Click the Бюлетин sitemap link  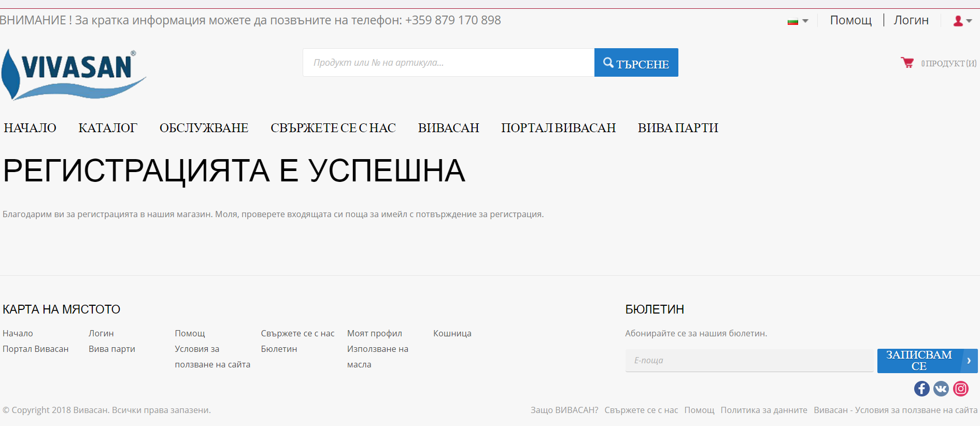click(x=279, y=349)
